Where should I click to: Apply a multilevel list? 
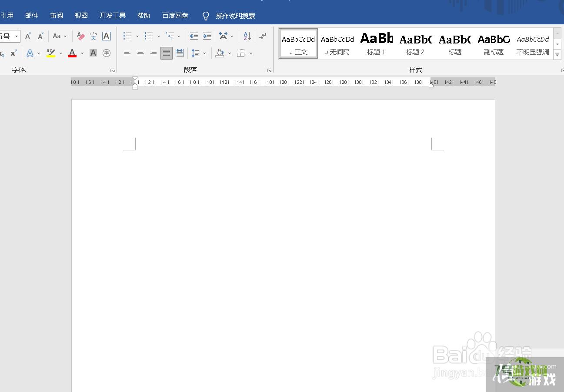170,36
